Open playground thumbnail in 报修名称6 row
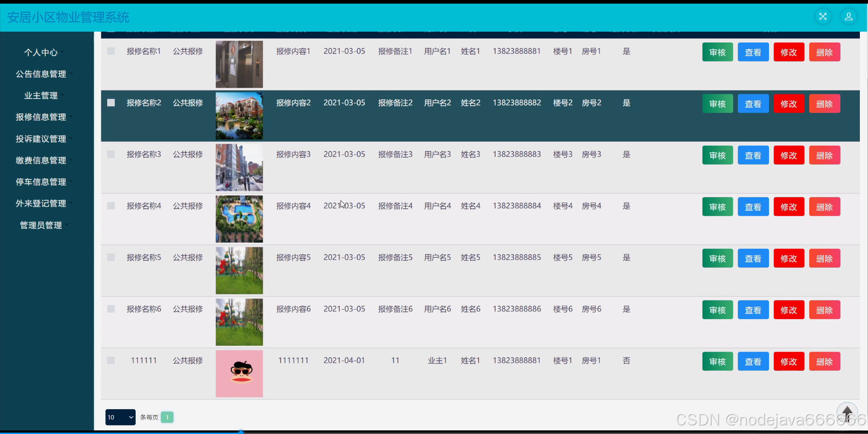868x434 pixels. [x=239, y=322]
